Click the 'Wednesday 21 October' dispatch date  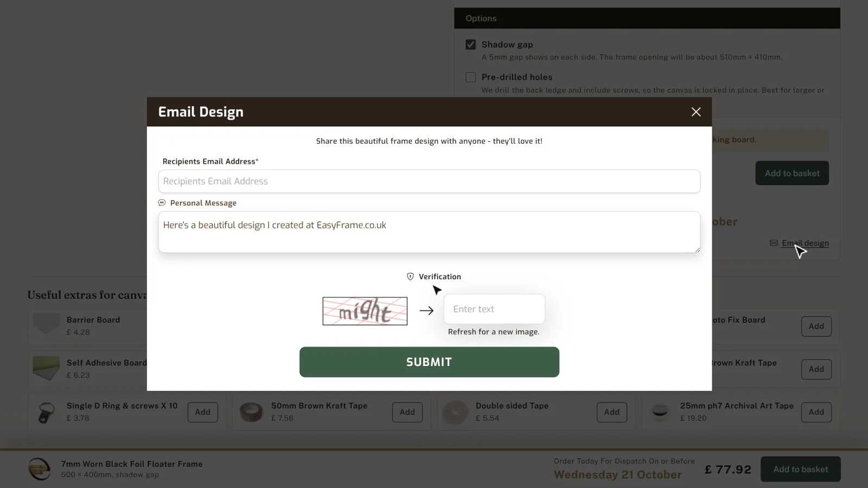(x=618, y=475)
